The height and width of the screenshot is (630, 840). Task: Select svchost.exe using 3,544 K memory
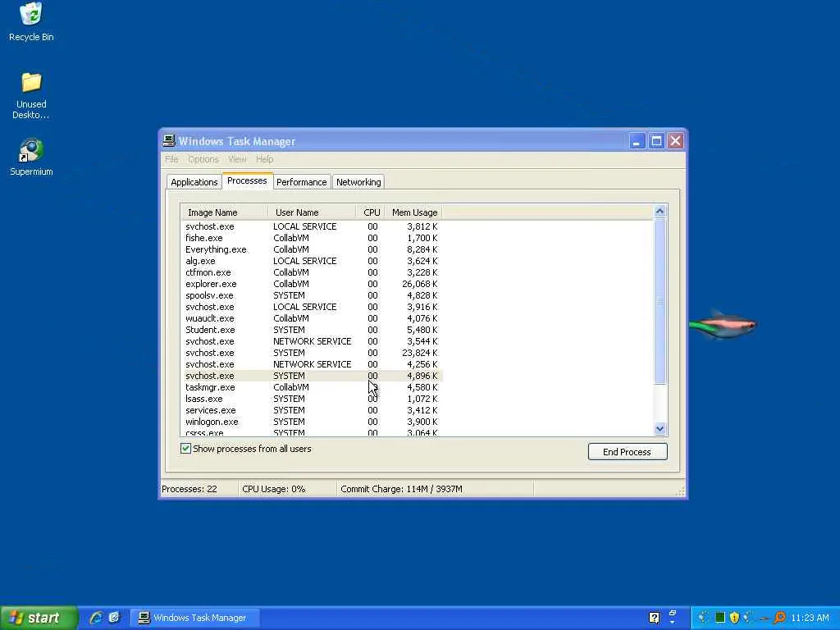click(312, 341)
